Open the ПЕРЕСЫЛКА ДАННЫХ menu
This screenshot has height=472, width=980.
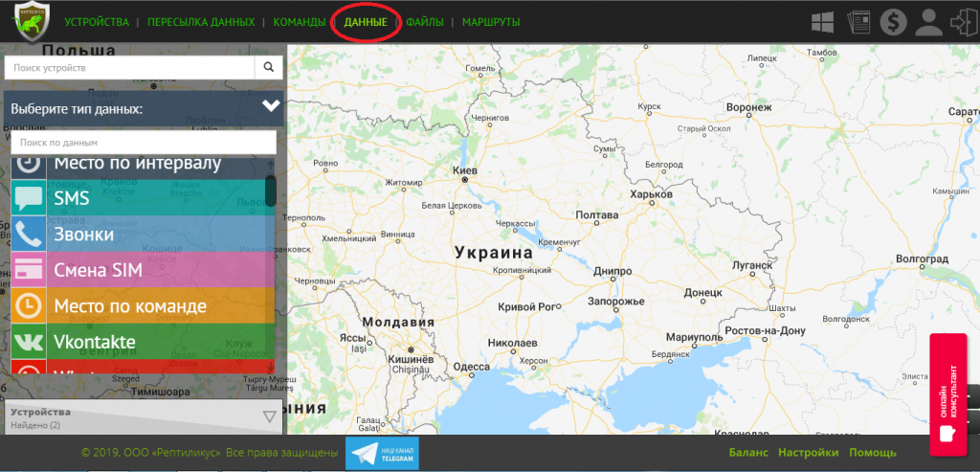click(201, 23)
